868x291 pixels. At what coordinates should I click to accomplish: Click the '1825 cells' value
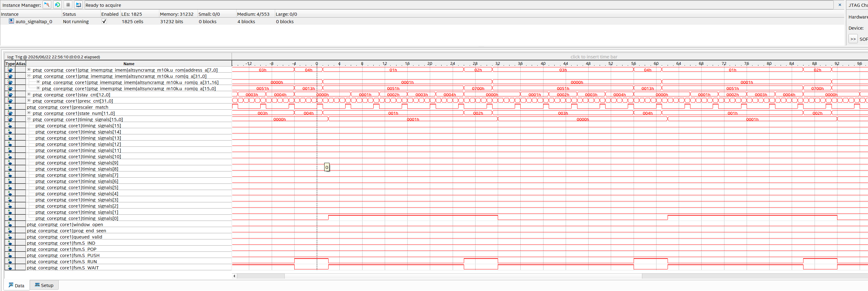(x=132, y=21)
